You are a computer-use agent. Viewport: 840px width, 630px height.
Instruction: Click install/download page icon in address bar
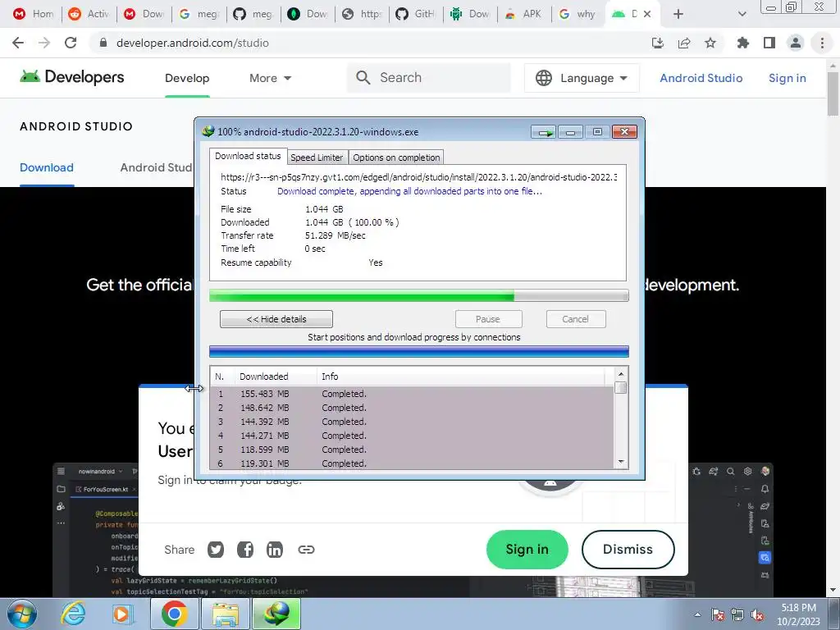658,43
